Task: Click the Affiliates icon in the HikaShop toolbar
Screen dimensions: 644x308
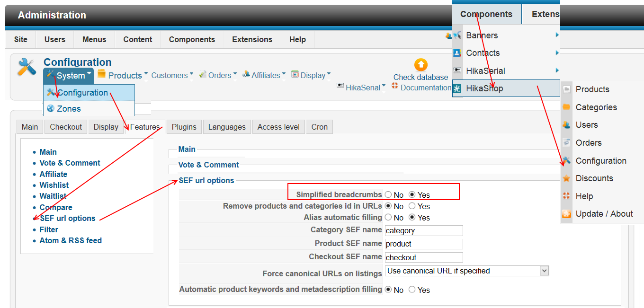Action: click(246, 74)
